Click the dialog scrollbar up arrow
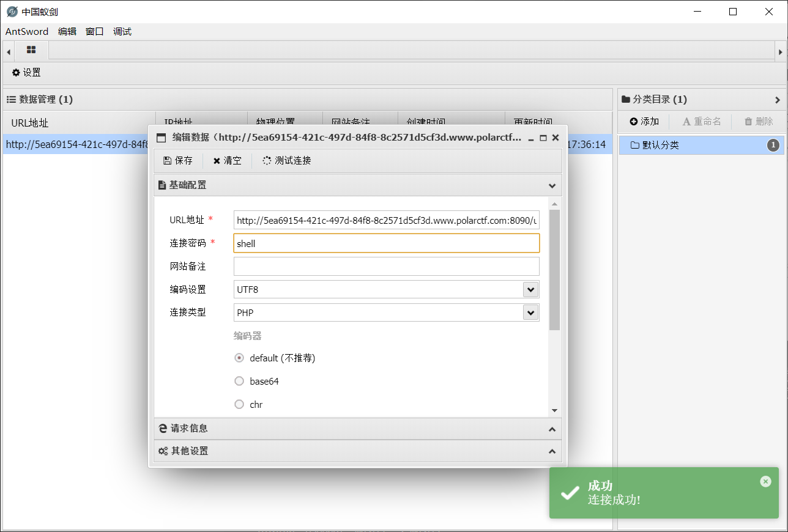 tap(554, 204)
